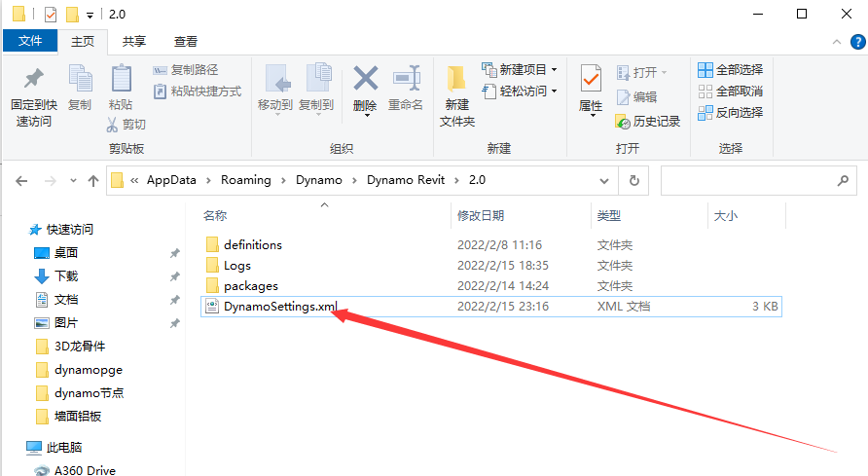
Task: Open the File (文件) tab
Action: pyautogui.click(x=30, y=41)
